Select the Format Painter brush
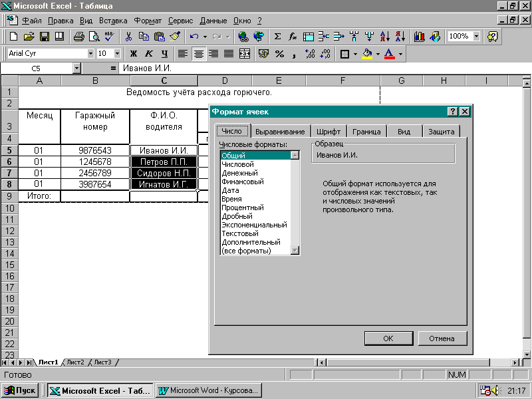532x399 pixels. 174,37
